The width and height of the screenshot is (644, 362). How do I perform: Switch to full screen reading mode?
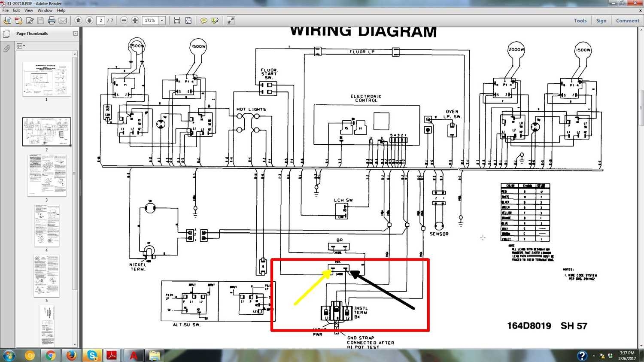(x=231, y=20)
